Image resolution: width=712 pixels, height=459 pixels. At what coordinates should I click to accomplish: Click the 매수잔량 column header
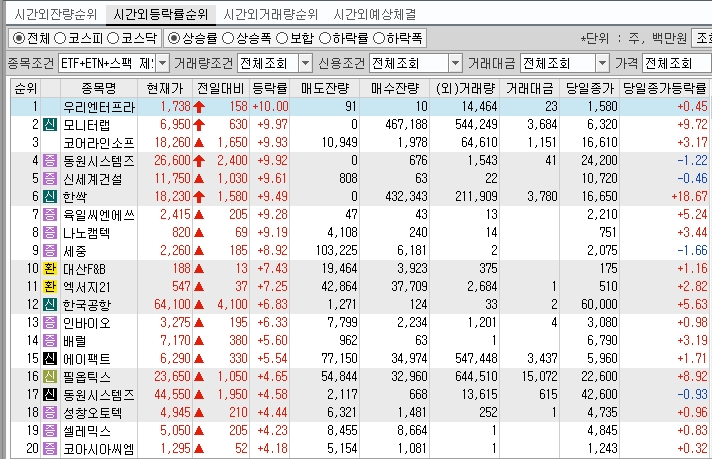[395, 88]
